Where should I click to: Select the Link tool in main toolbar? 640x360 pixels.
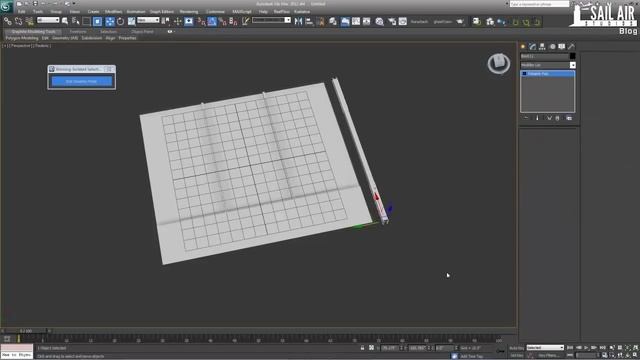8,21
